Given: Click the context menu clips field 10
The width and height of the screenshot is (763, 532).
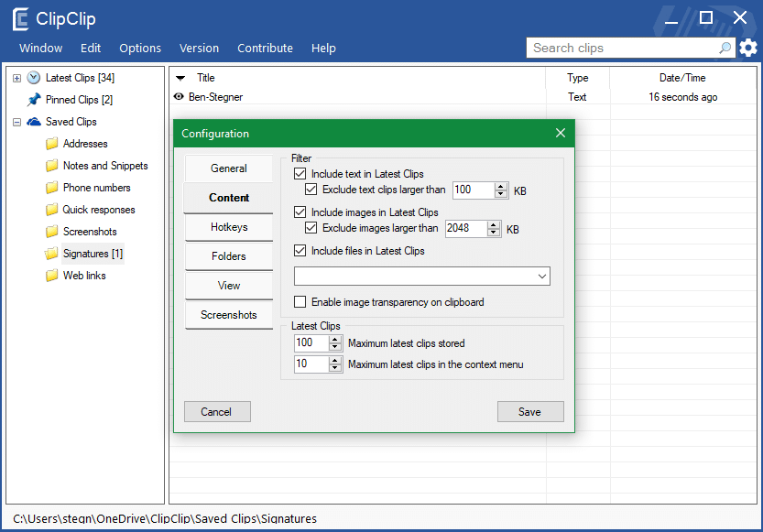Looking at the screenshot, I should click(x=311, y=364).
